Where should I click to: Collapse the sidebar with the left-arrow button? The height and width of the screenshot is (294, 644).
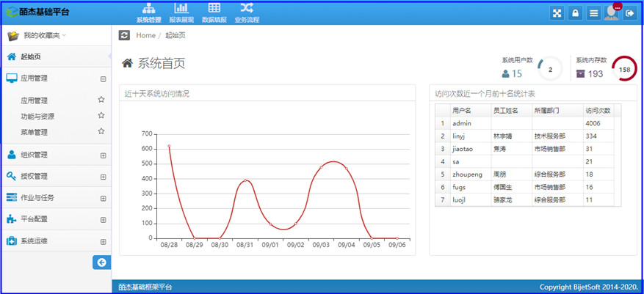click(x=101, y=262)
